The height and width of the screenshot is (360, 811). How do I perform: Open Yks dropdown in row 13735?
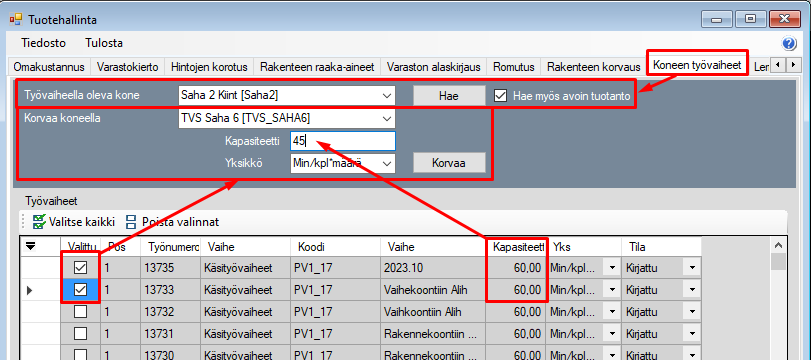613,268
